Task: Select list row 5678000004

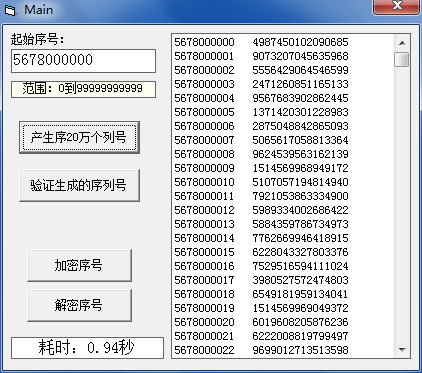Action: point(282,98)
